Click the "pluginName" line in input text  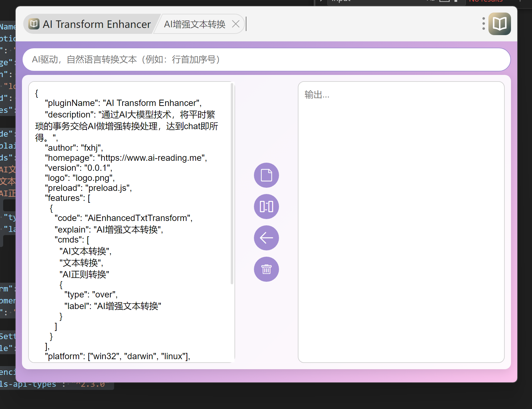coord(123,103)
